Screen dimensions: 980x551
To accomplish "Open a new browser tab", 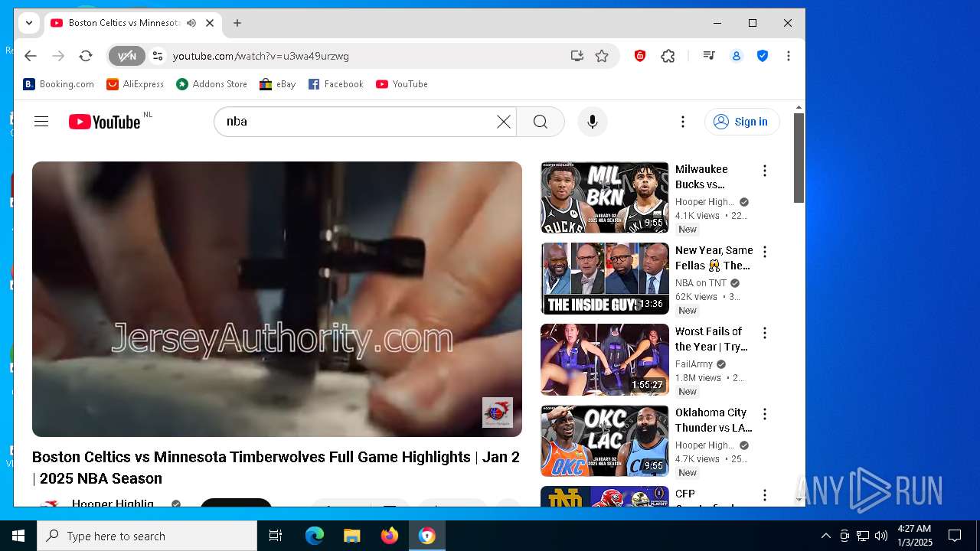I will (237, 23).
